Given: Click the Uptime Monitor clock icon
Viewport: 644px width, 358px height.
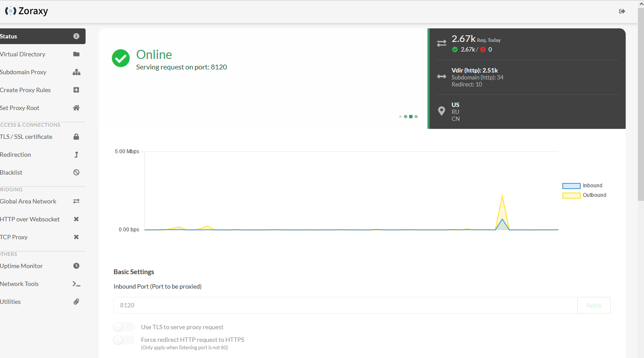Looking at the screenshot, I should click(x=76, y=266).
